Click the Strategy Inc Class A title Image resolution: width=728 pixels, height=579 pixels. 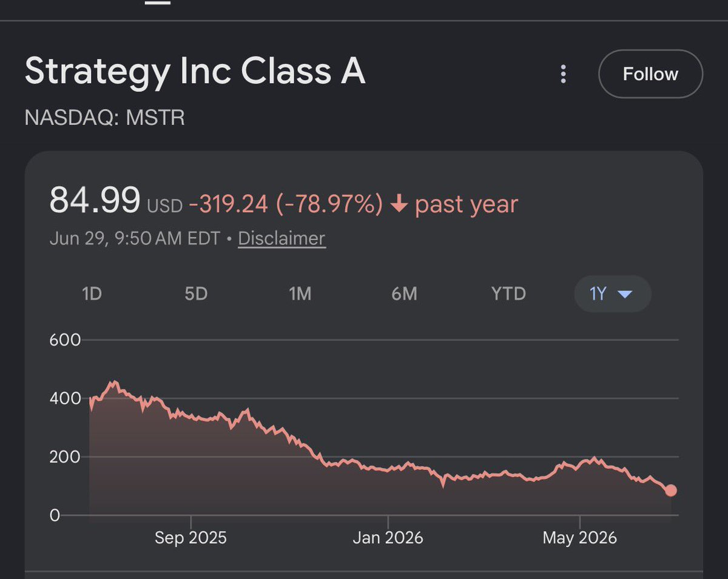tap(195, 71)
